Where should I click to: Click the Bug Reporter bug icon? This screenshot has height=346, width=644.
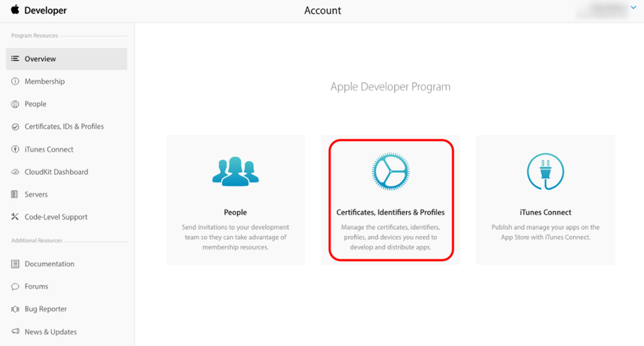15,309
